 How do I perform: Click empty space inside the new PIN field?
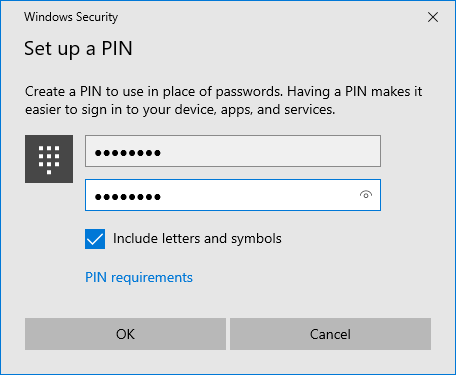click(x=270, y=151)
